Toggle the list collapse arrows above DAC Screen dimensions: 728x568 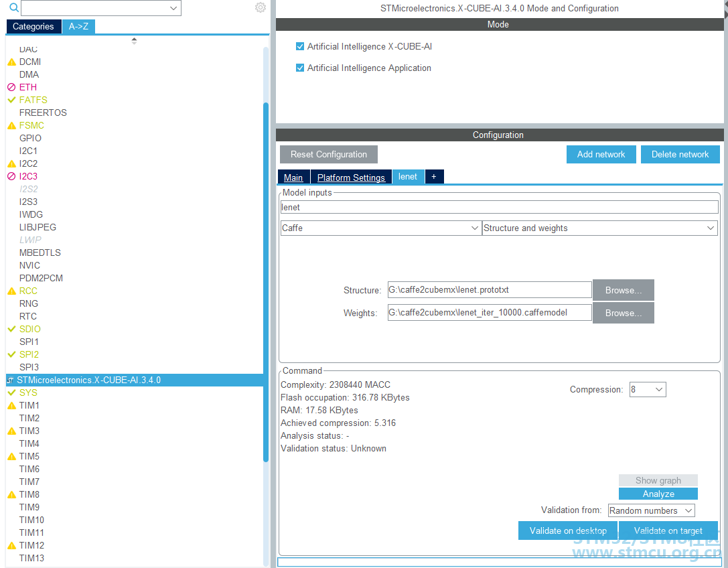coord(134,41)
